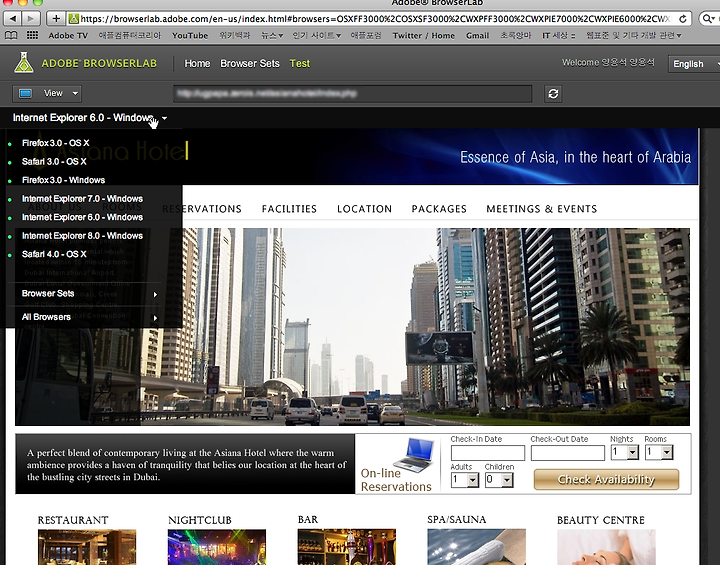Expand the Browser Sets submenu

(90, 294)
